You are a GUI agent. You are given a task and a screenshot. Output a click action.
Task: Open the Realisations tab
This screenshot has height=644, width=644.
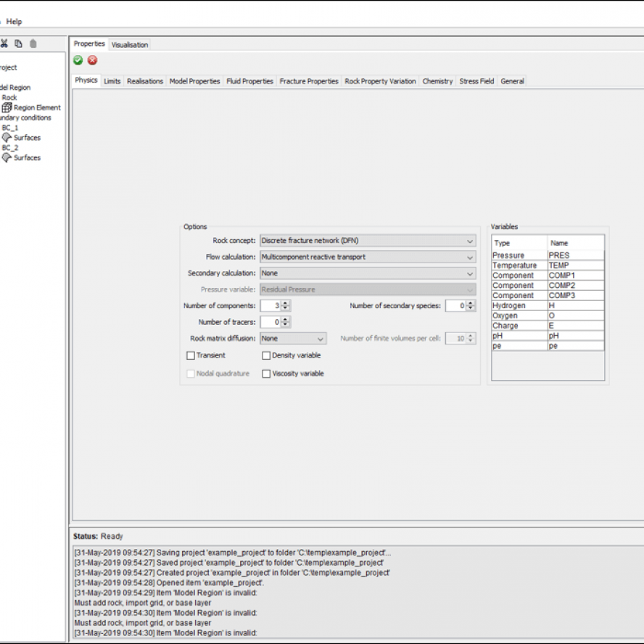(x=145, y=81)
